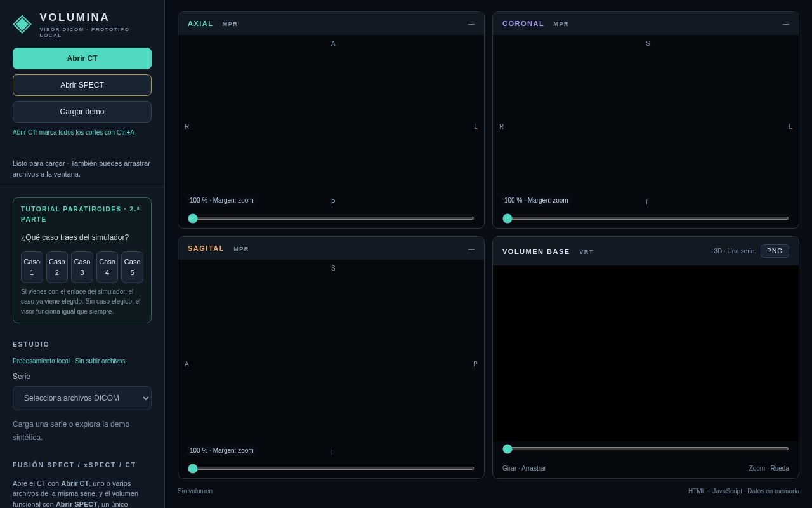Click the black Volumen Base 3D viewport
Screen dimensions: 812x508
pos(646,354)
